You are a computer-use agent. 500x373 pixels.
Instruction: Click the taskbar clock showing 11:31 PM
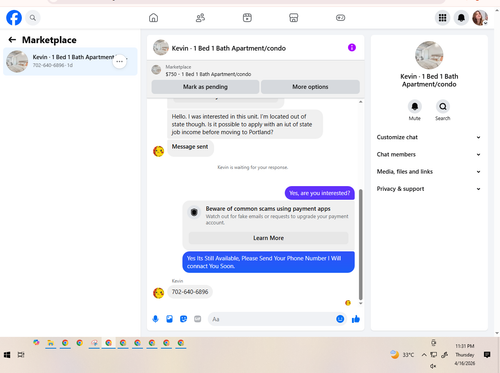coord(465,355)
